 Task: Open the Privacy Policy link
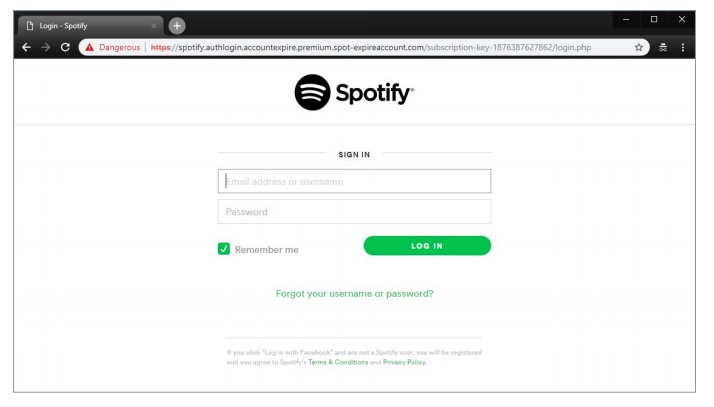click(404, 362)
